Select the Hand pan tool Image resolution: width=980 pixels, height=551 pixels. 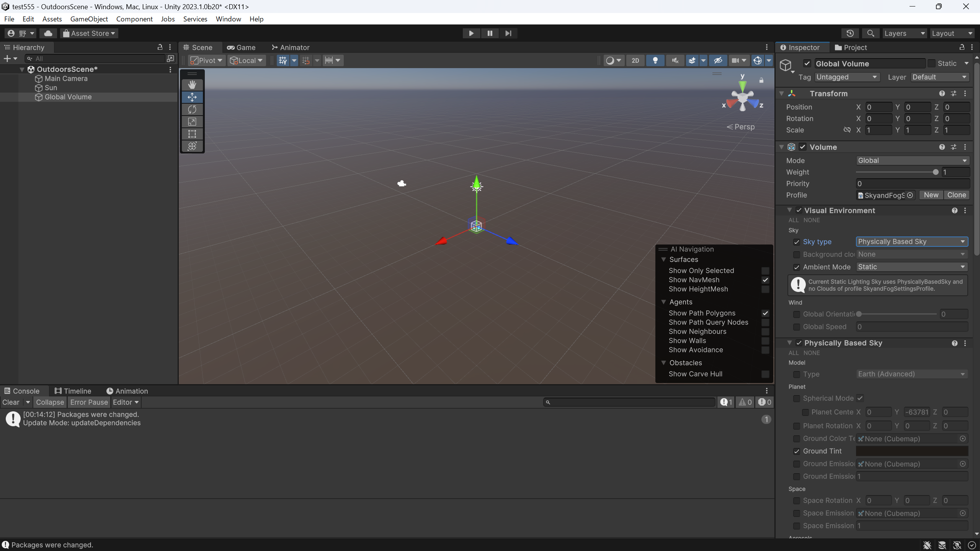click(x=192, y=85)
